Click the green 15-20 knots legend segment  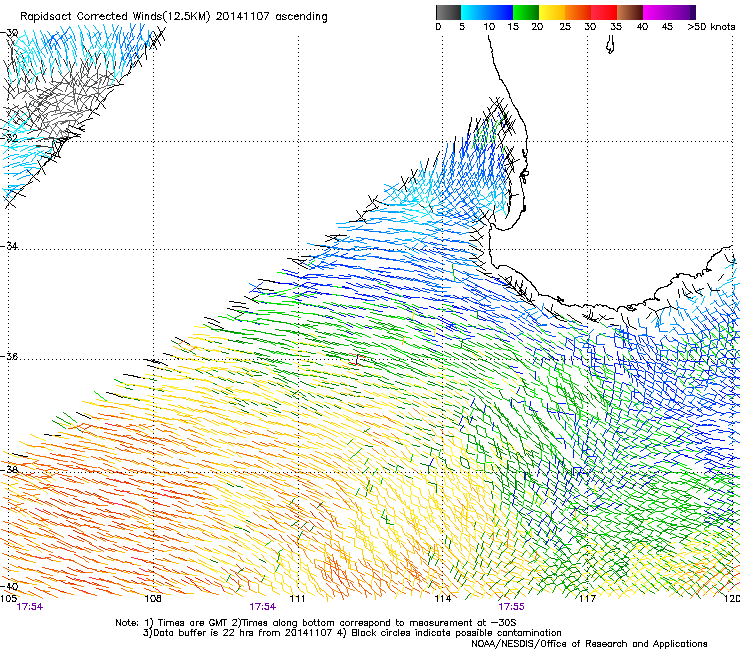pyautogui.click(x=526, y=12)
